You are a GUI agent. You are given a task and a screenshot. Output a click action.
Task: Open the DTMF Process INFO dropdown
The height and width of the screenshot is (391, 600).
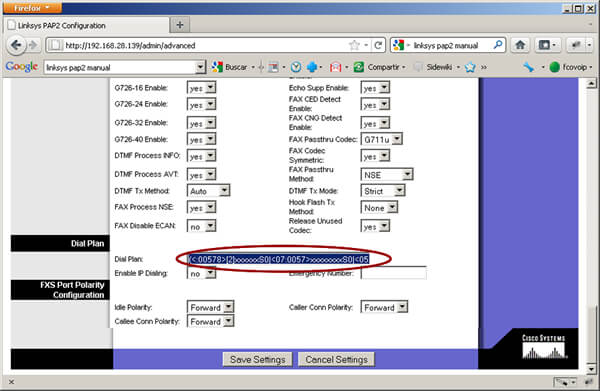(x=201, y=156)
